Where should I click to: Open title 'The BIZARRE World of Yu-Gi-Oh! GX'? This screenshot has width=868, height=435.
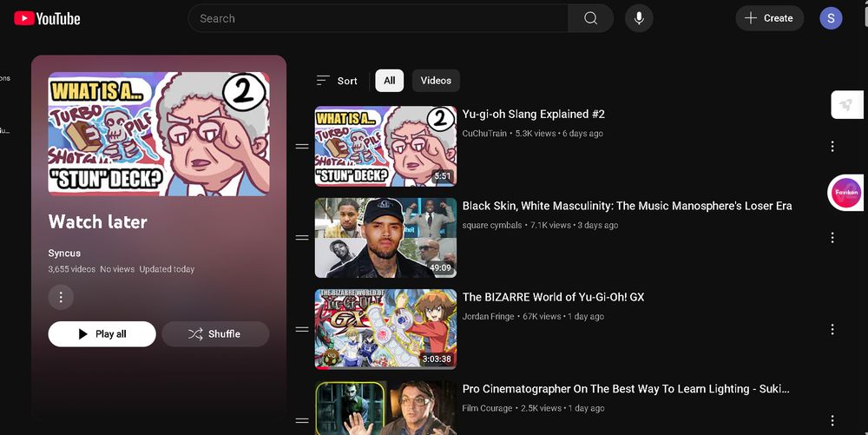coord(554,297)
